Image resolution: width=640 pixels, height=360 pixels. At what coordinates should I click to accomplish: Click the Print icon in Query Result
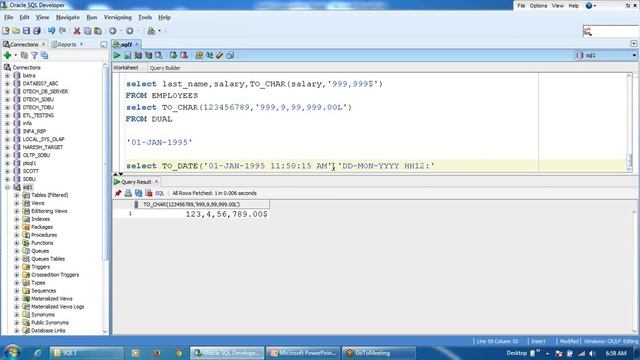[128, 193]
